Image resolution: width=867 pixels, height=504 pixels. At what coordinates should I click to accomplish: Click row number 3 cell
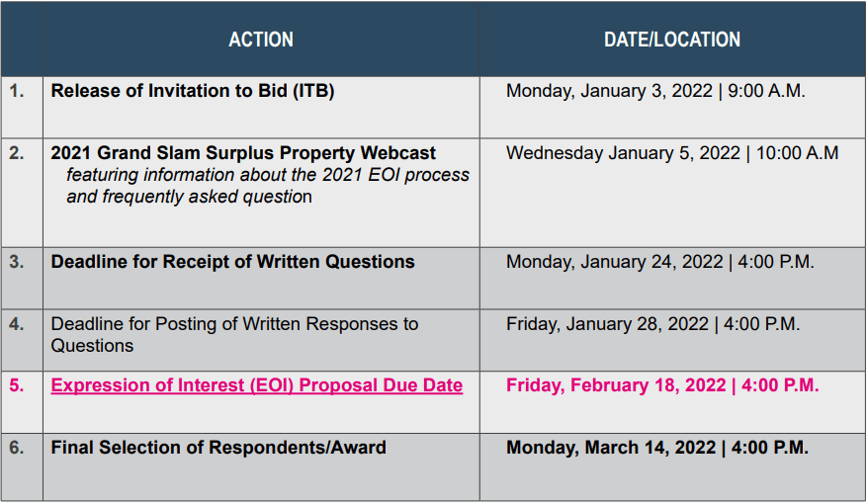(17, 262)
